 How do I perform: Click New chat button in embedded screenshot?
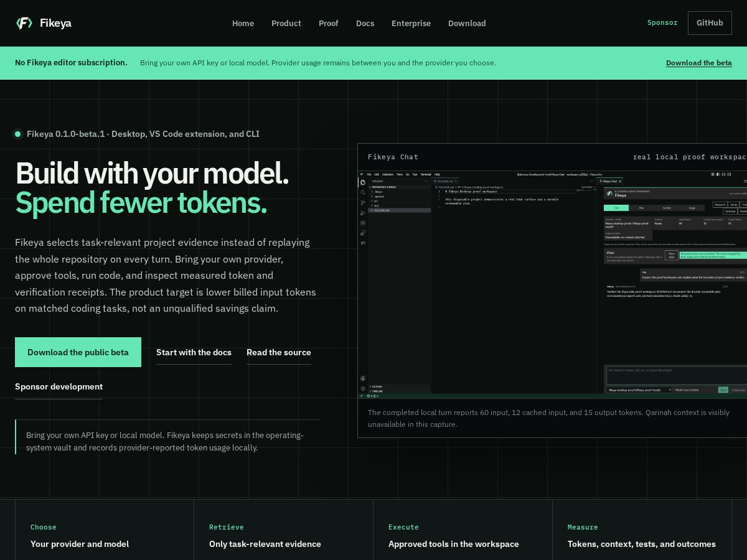click(x=672, y=255)
